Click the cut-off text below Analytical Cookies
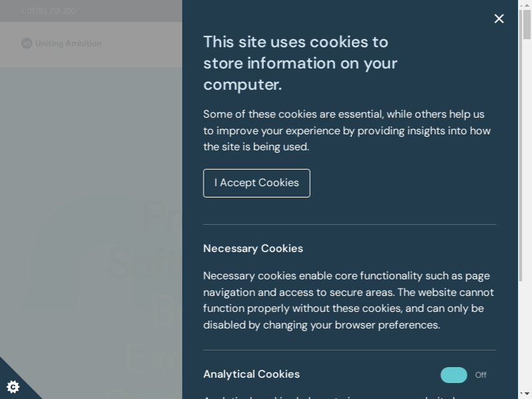 coord(332,396)
